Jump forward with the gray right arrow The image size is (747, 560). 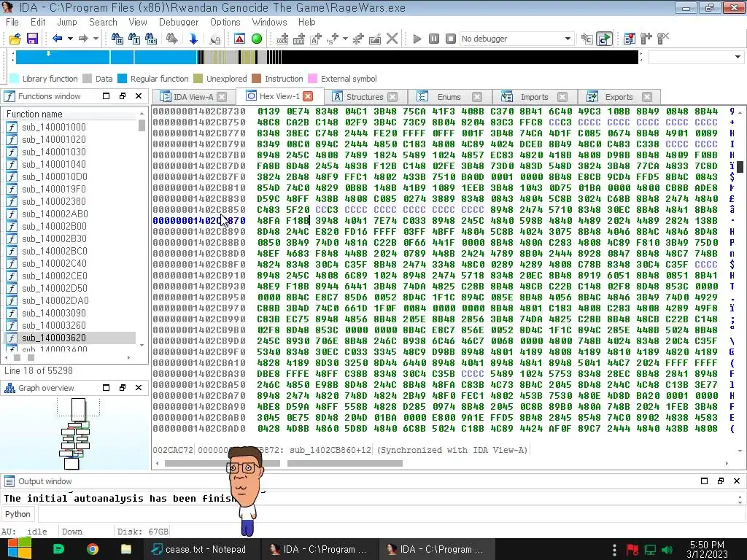coord(83,39)
